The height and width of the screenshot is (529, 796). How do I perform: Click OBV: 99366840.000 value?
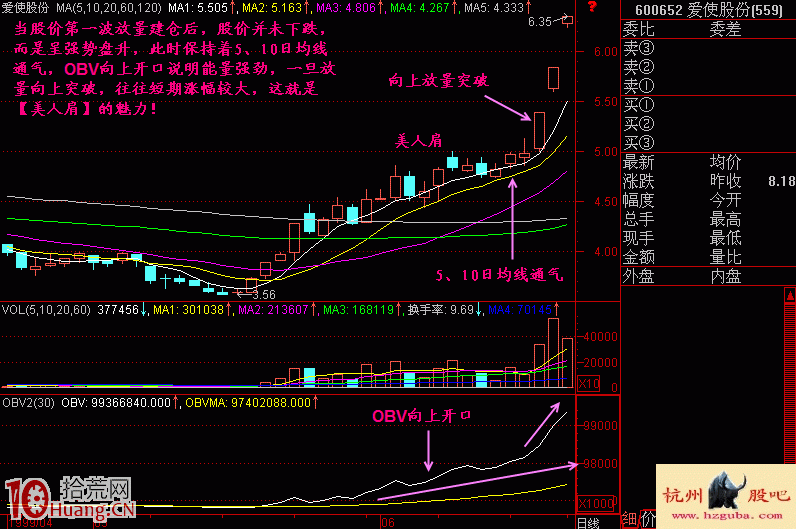click(x=116, y=403)
